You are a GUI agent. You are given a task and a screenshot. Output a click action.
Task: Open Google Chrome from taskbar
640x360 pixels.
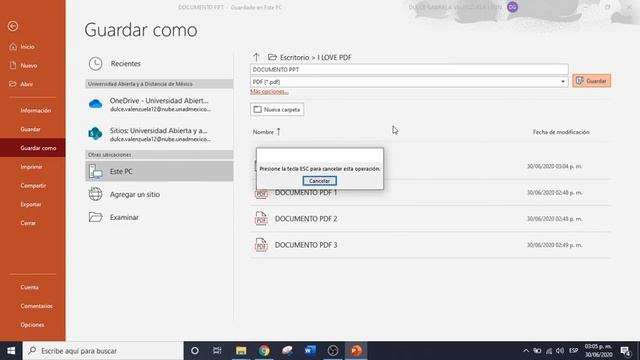click(x=264, y=351)
